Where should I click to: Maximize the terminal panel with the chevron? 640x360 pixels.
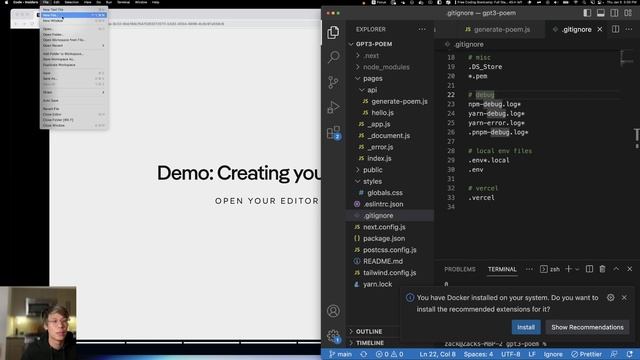616,269
